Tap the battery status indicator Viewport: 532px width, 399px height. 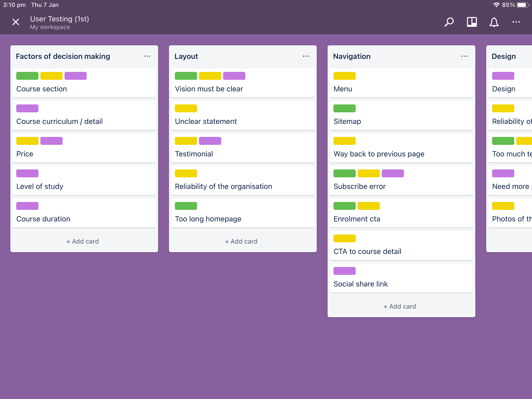tap(523, 5)
